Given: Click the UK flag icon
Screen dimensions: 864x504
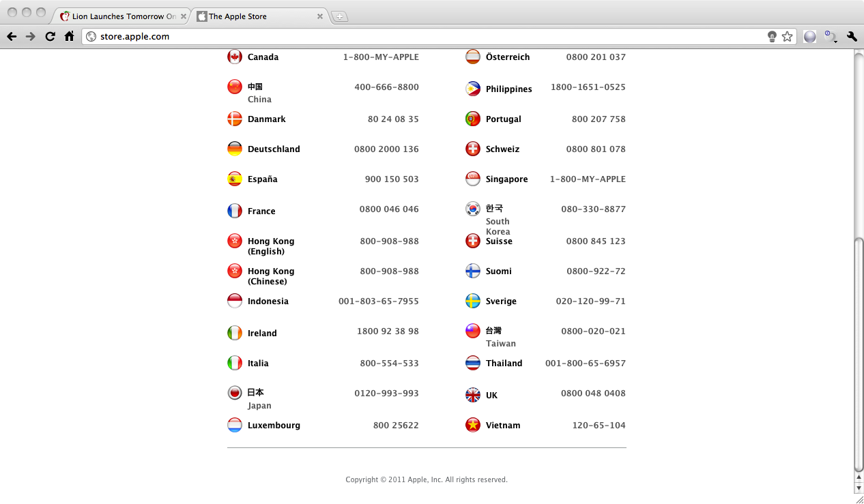Looking at the screenshot, I should (473, 395).
